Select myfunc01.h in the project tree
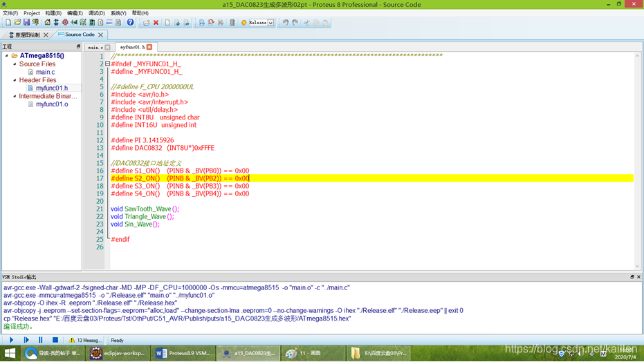The height and width of the screenshot is (362, 644). click(52, 88)
